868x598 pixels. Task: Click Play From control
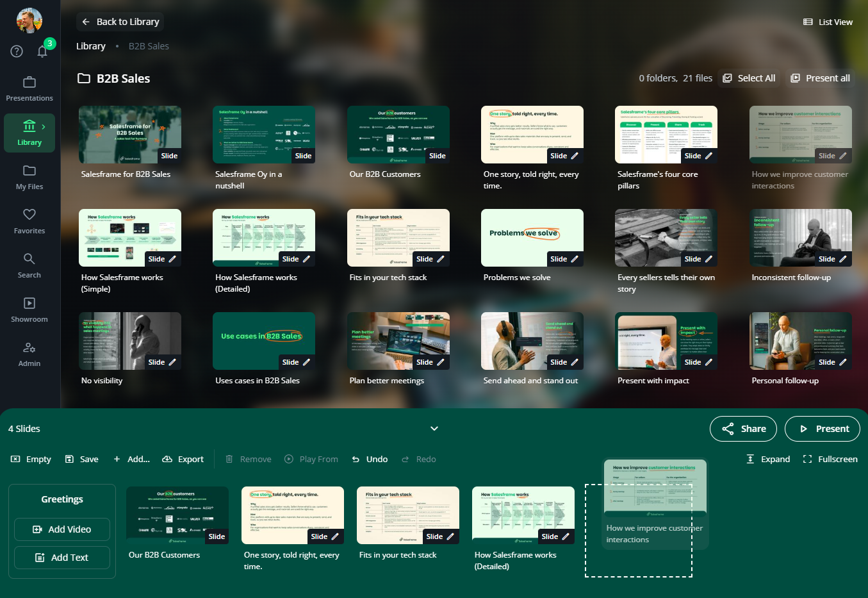[x=311, y=459]
